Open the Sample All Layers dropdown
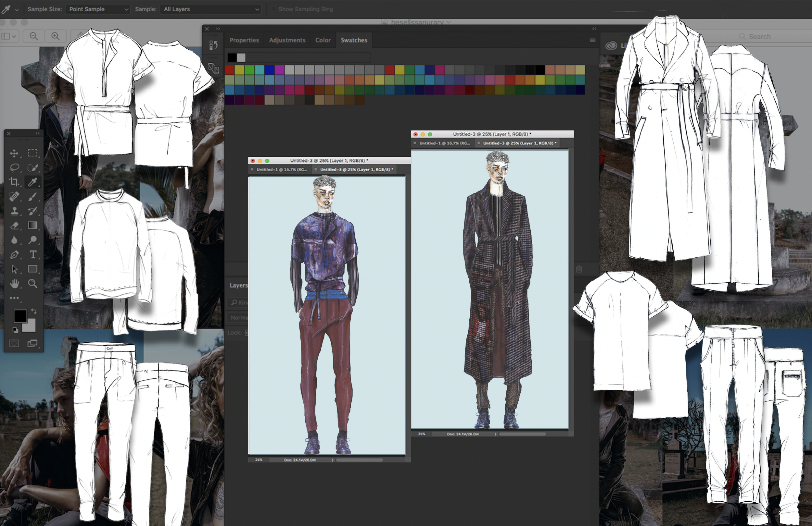812x526 pixels. coord(210,9)
